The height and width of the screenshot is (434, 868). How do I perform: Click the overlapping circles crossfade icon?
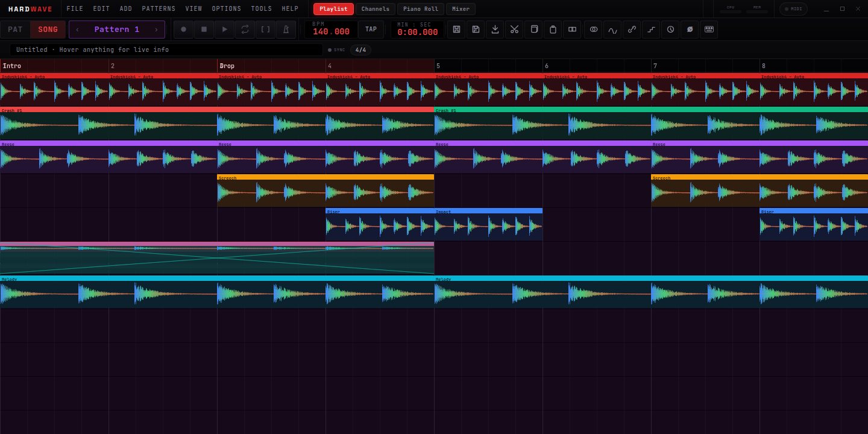tap(594, 30)
